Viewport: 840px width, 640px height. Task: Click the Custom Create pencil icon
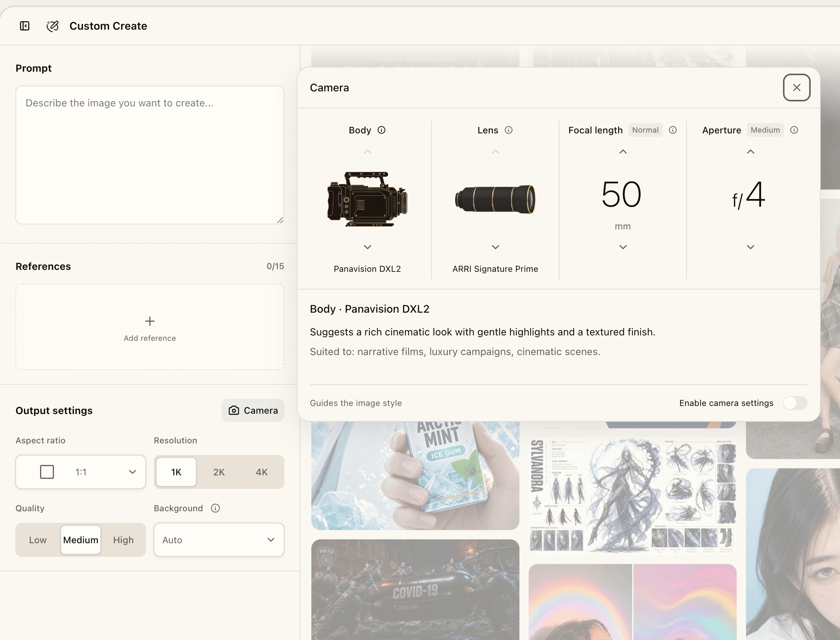(52, 26)
